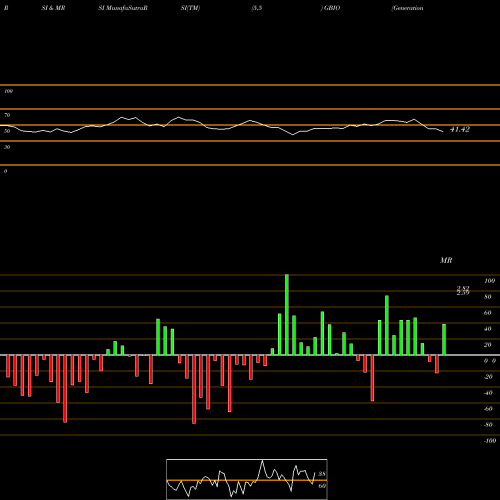Select the GBIO ticker text in header
Viewport: 500px width, 500px height.
[x=332, y=8]
